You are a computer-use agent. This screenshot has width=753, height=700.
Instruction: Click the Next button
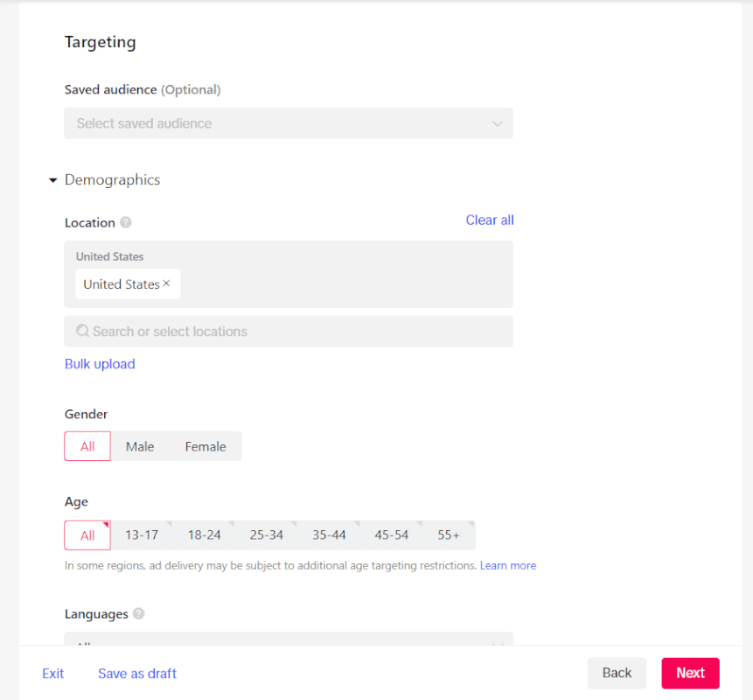click(690, 673)
